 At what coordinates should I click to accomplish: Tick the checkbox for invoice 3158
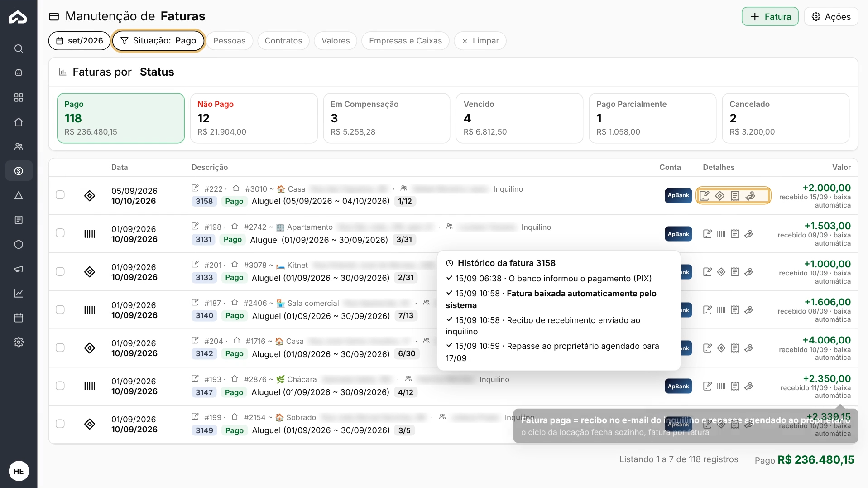coord(60,195)
